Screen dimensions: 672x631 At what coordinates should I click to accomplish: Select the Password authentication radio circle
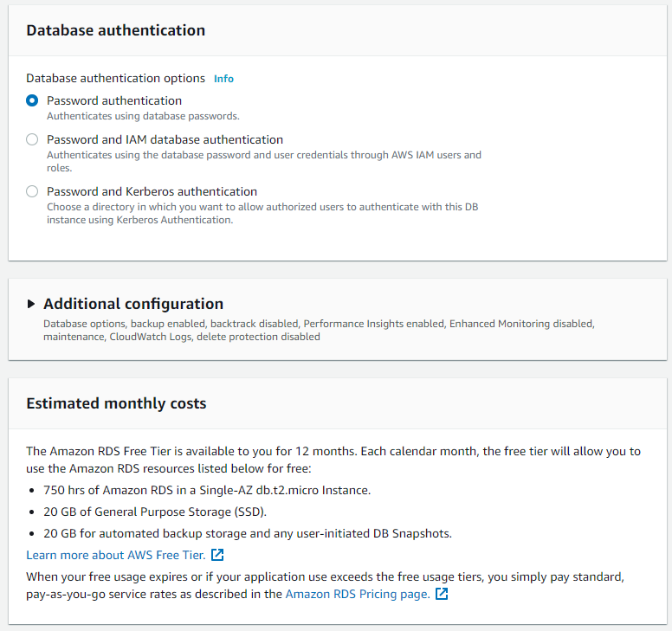(32, 100)
